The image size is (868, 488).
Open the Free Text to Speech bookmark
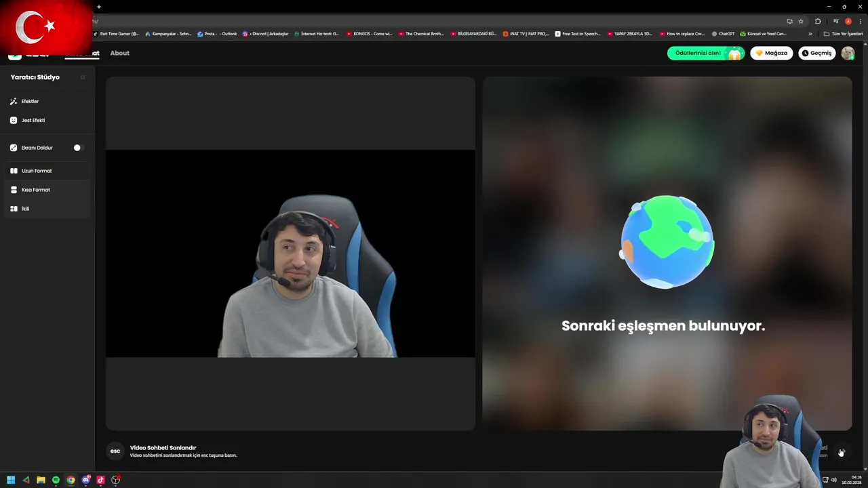578,34
